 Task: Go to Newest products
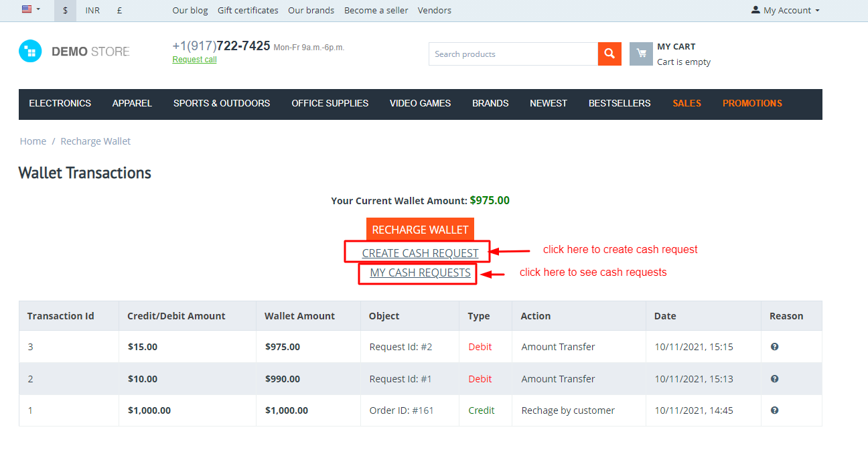pyautogui.click(x=549, y=103)
